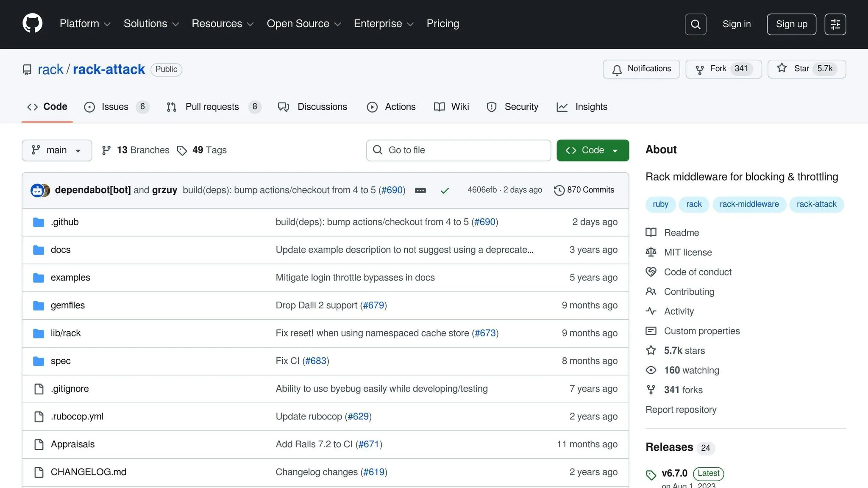
Task: Open the spec folder
Action: [61, 361]
